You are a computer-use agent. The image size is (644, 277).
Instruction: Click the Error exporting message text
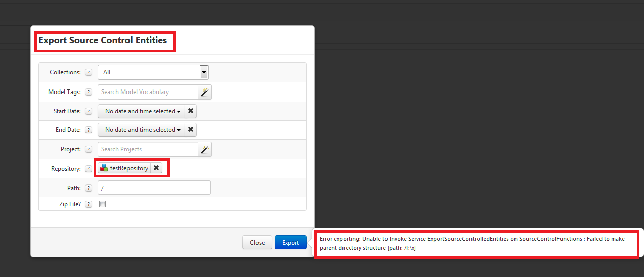click(x=472, y=243)
